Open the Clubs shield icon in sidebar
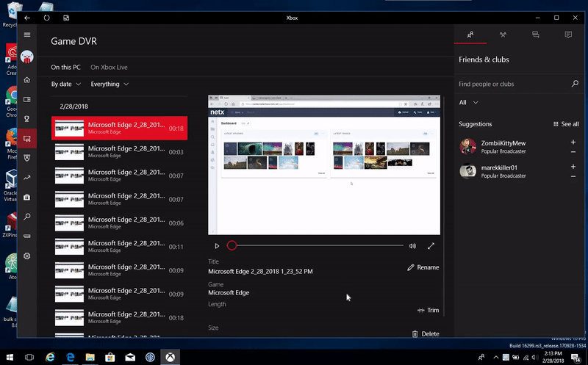Viewport: 588px width, 365px height. click(27, 158)
